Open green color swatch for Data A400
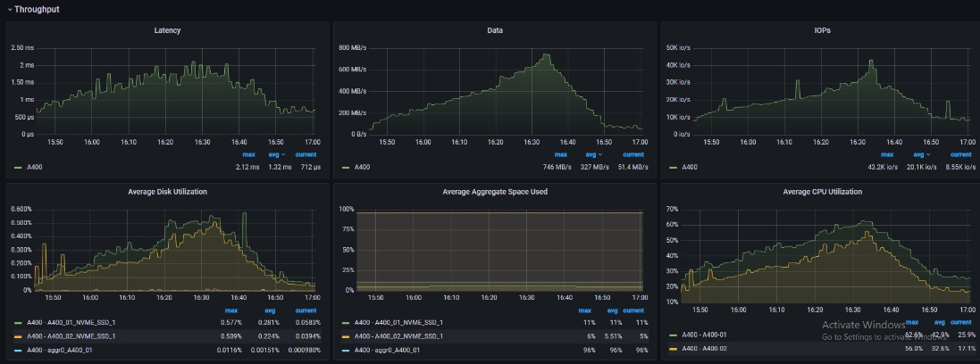 (x=345, y=168)
